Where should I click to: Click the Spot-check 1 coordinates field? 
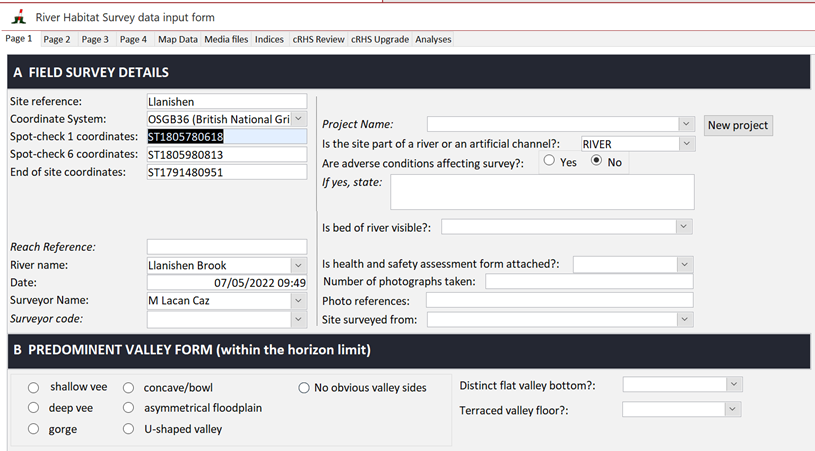point(227,137)
